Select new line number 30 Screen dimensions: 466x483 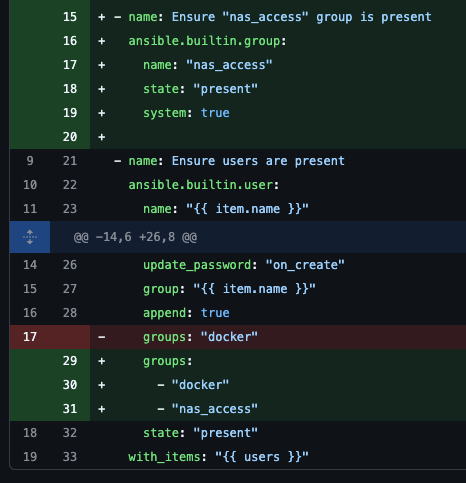click(x=70, y=385)
